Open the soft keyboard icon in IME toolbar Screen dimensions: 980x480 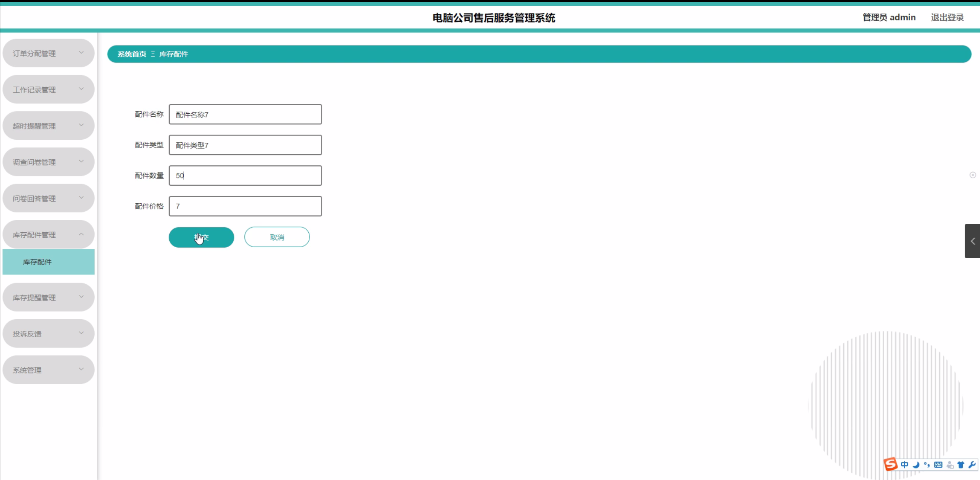point(938,465)
